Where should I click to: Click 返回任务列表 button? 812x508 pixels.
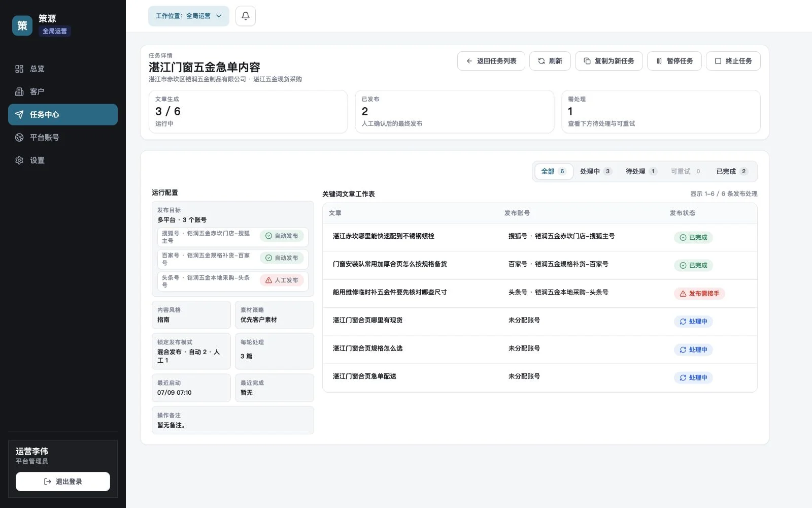[491, 61]
